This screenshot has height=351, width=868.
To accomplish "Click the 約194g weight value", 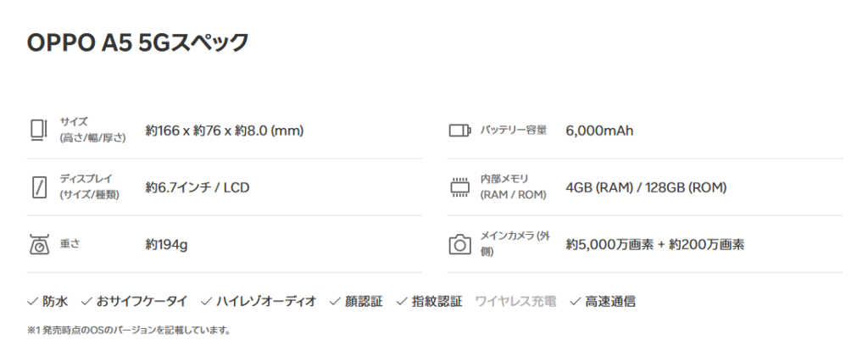I will coord(166,245).
